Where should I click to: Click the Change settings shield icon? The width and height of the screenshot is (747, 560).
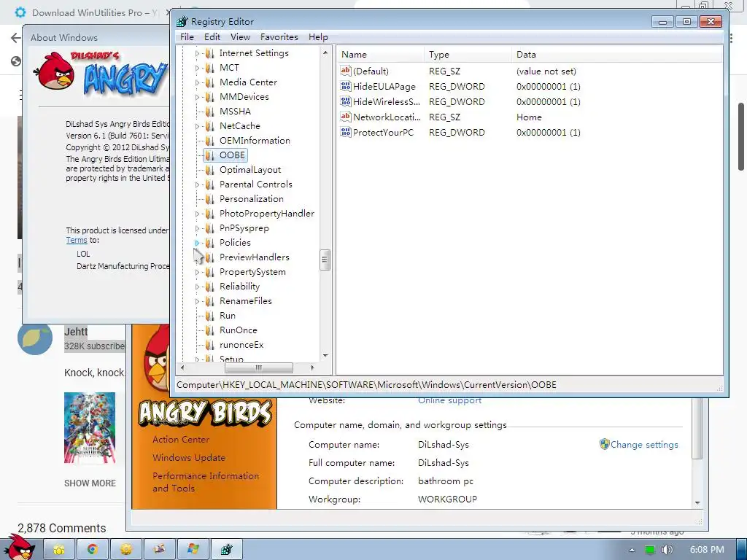pyautogui.click(x=604, y=444)
